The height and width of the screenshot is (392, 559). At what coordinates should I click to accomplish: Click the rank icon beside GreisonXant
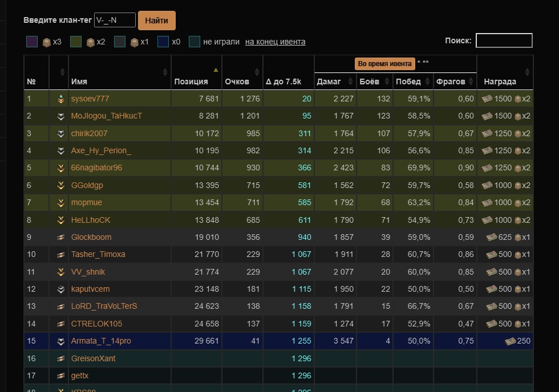(60, 358)
